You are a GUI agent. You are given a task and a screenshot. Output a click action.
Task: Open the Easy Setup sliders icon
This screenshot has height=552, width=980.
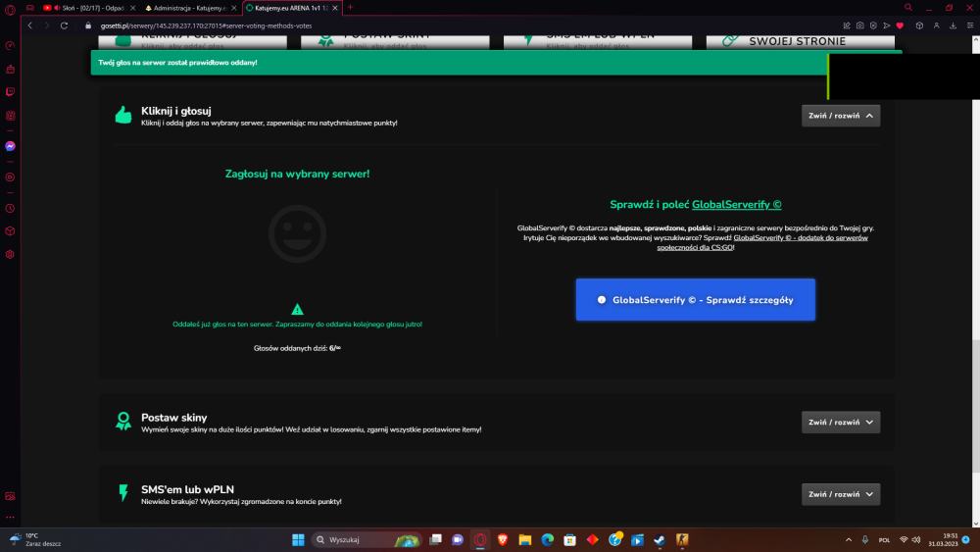coord(970,25)
